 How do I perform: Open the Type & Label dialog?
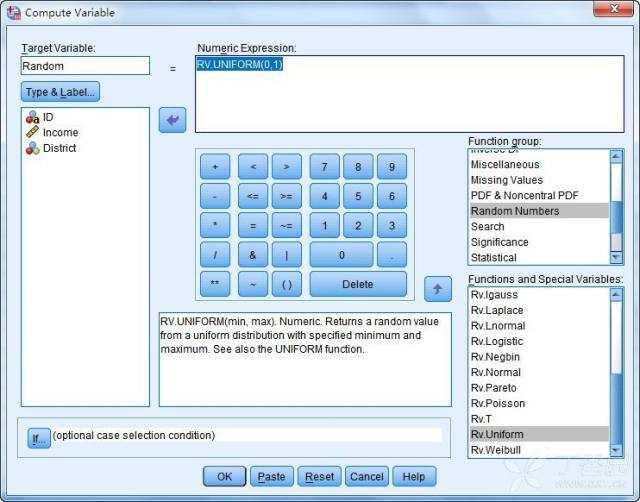60,92
